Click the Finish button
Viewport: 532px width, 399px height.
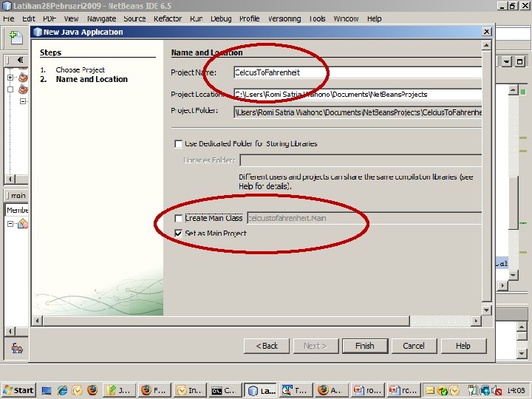tap(365, 346)
